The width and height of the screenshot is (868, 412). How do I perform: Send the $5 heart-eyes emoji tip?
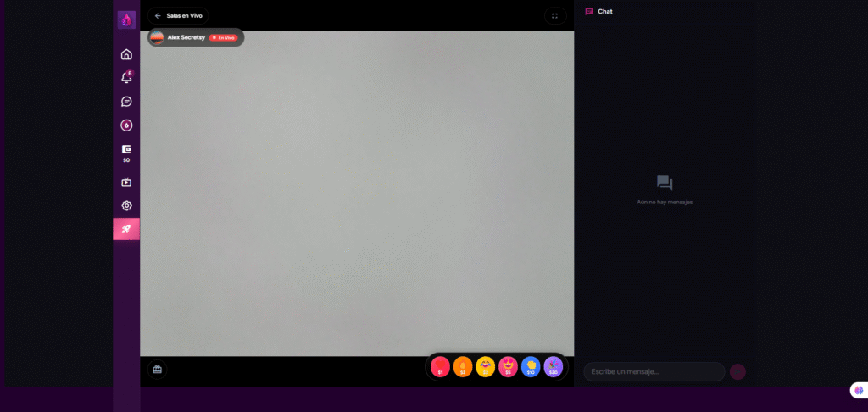pyautogui.click(x=508, y=366)
